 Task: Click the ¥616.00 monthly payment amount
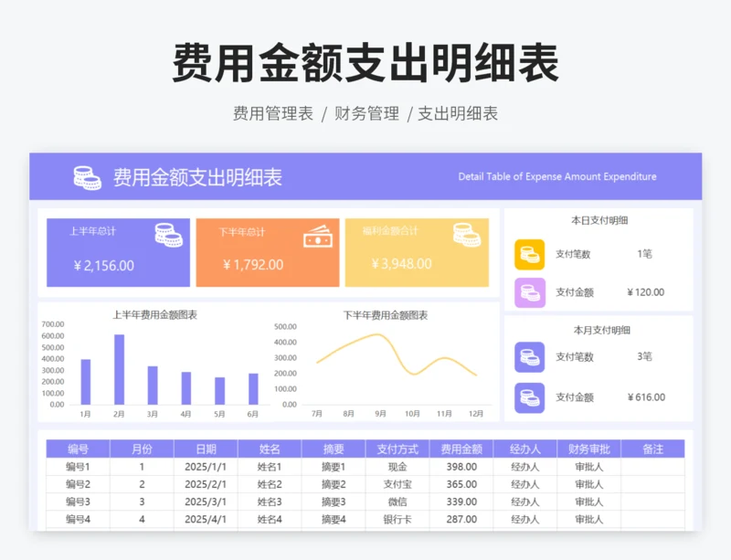646,397
